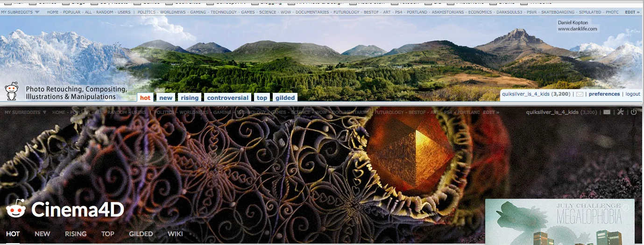Open DOCUMENTARIES in light header bar
Screen dimensions: 644x245
(313, 12)
